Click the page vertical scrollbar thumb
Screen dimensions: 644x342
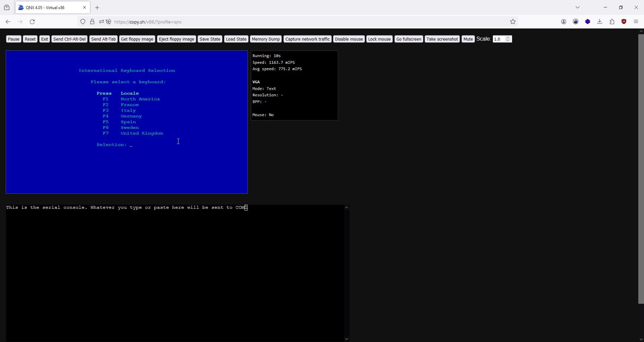point(641,169)
